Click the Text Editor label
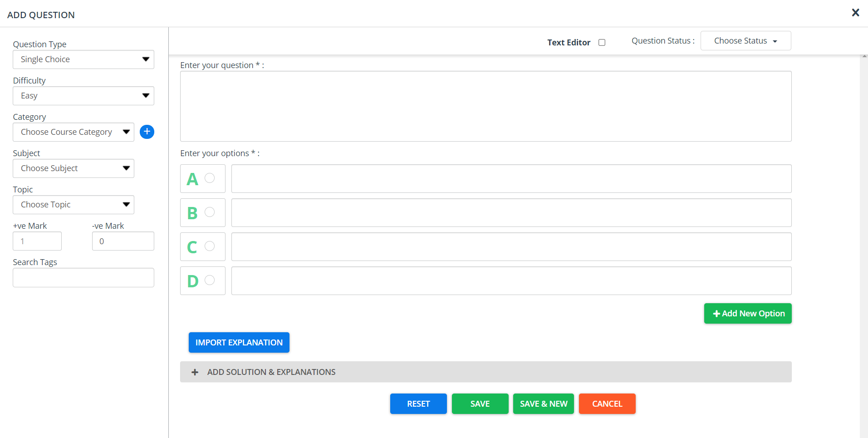The height and width of the screenshot is (438, 868). coord(569,42)
